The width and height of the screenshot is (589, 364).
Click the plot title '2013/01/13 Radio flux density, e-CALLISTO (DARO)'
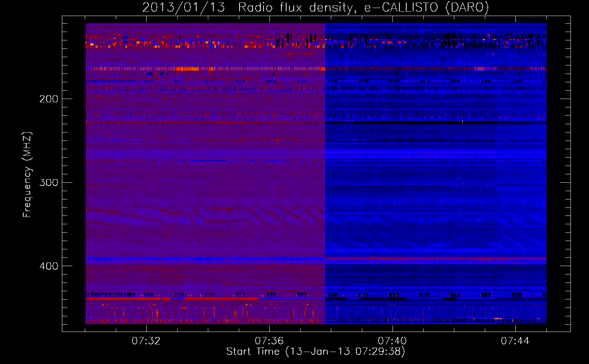[x=316, y=7]
